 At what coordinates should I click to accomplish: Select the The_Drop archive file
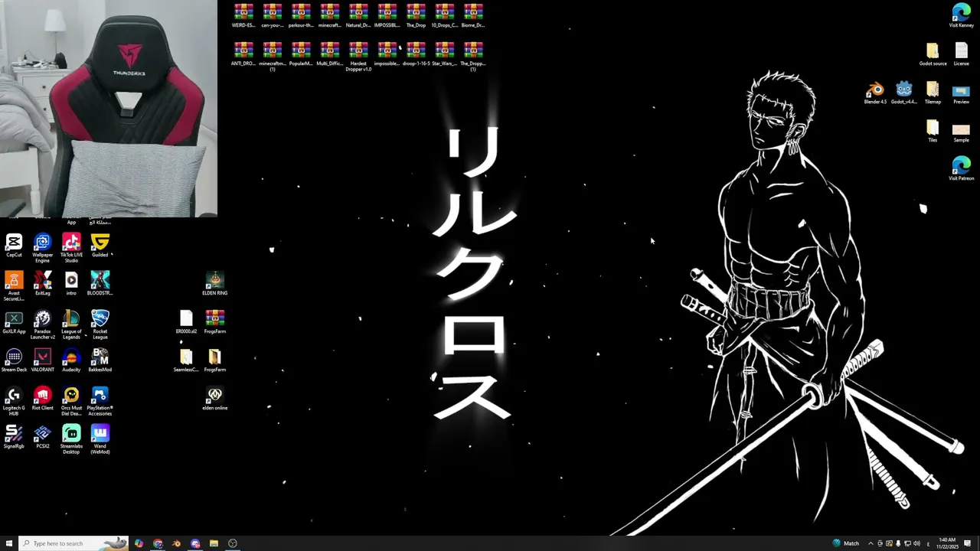[x=416, y=17]
